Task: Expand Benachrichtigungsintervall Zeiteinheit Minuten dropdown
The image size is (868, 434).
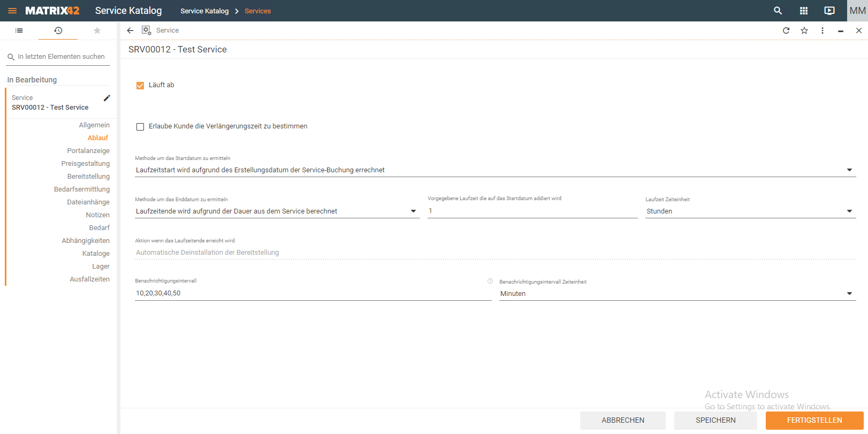Action: (849, 294)
